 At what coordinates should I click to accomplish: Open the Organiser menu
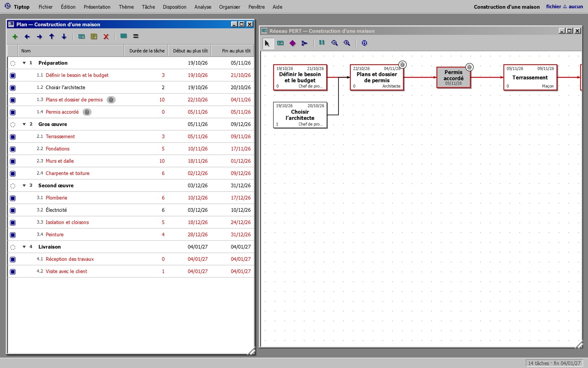[x=229, y=7]
